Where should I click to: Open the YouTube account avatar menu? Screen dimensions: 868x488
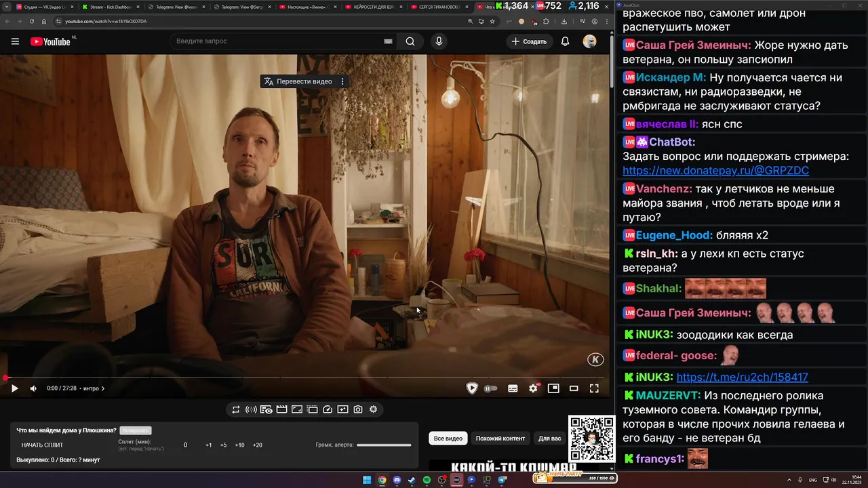pos(589,41)
